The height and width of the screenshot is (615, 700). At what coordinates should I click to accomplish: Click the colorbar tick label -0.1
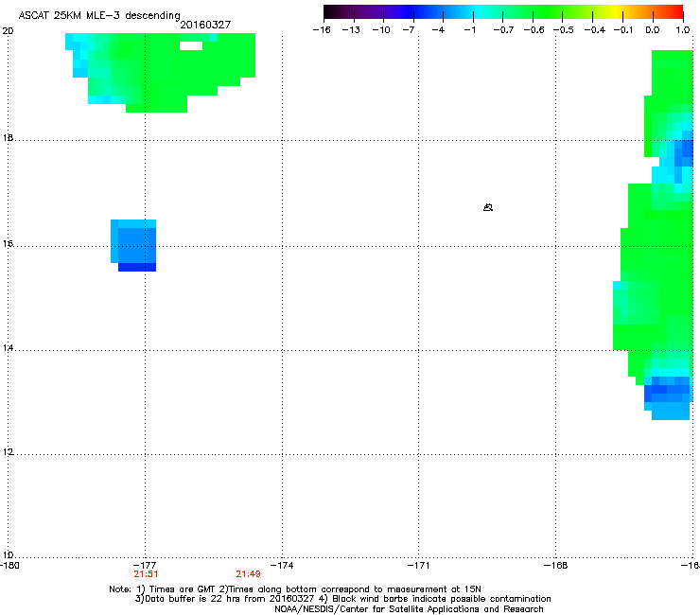623,30
